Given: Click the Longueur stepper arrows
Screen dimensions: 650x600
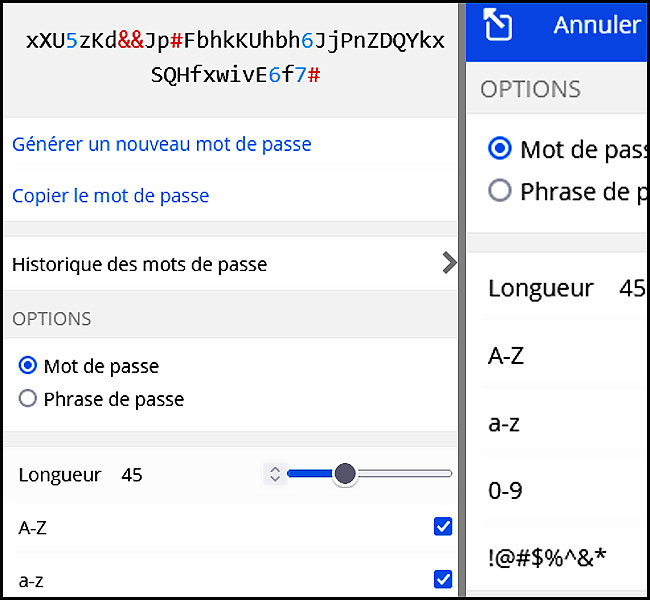Looking at the screenshot, I should click(275, 474).
